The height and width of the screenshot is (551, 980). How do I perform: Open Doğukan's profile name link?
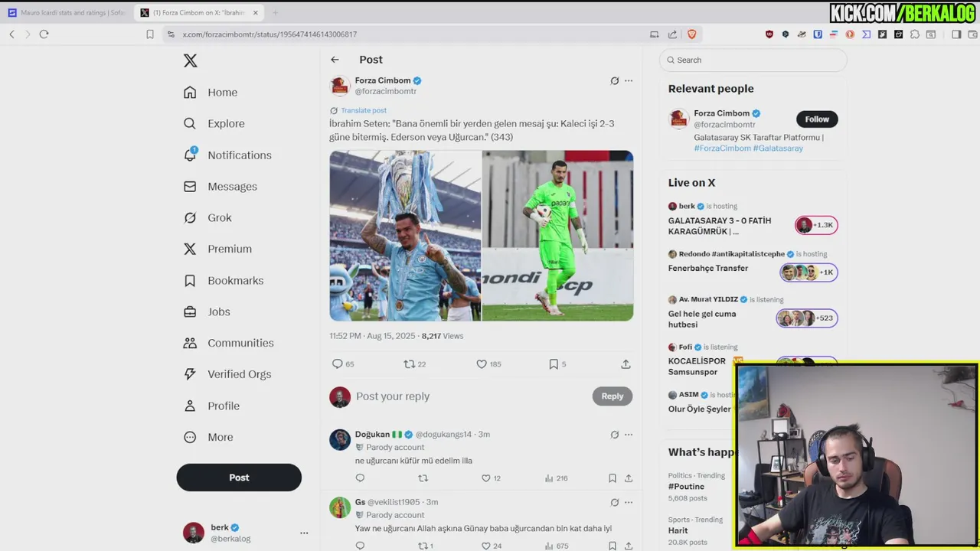pos(372,435)
